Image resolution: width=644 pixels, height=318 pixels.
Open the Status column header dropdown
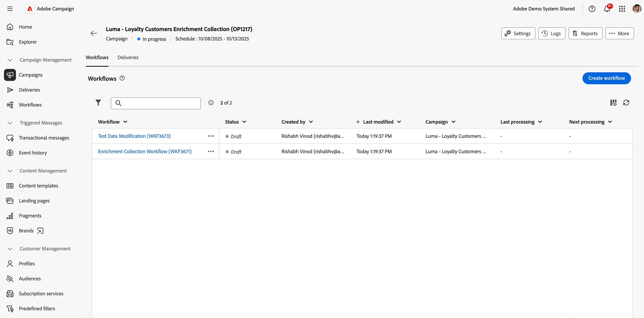245,122
